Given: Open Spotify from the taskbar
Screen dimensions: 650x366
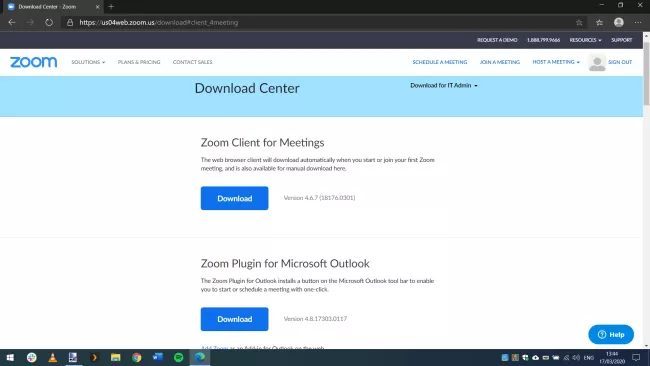Looking at the screenshot, I should [179, 357].
